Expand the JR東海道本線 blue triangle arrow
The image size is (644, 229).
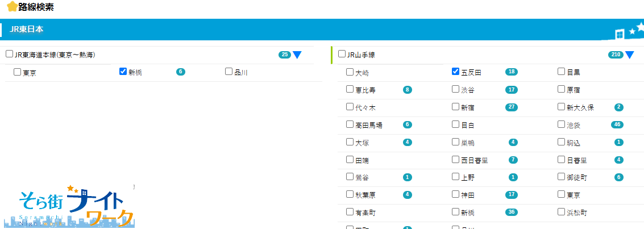[x=297, y=55]
